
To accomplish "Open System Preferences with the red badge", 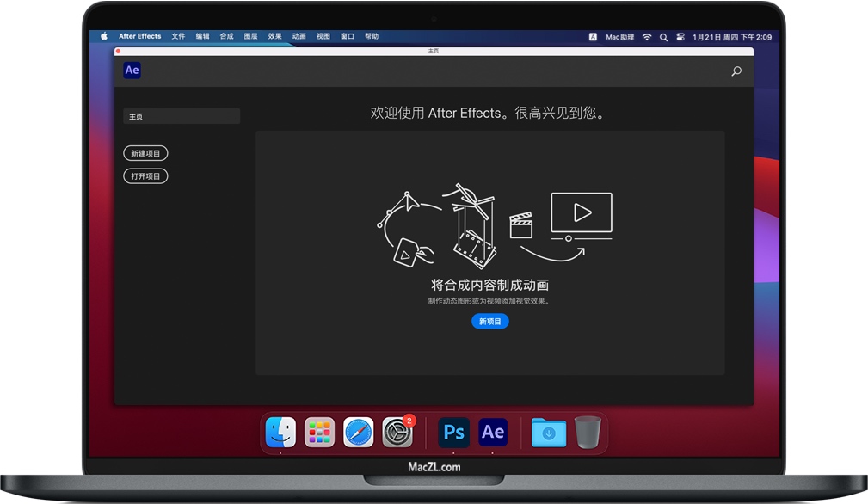I will click(398, 433).
